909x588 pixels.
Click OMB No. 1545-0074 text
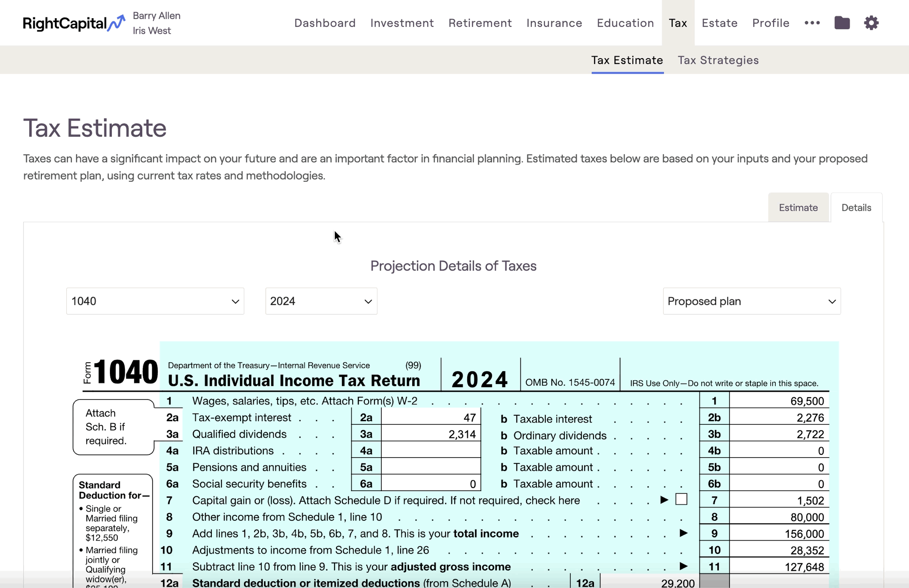(570, 383)
